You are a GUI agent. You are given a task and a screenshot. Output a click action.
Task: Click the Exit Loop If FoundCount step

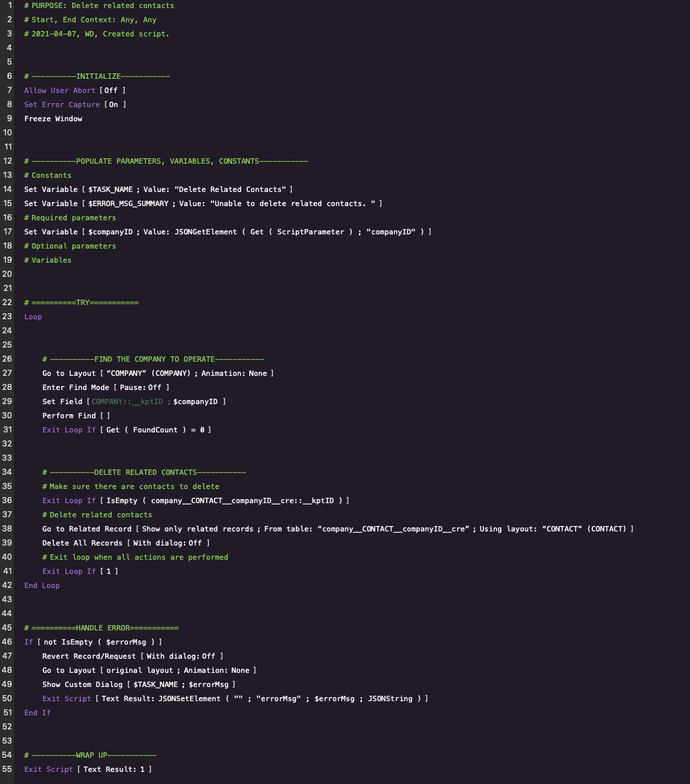(126, 430)
